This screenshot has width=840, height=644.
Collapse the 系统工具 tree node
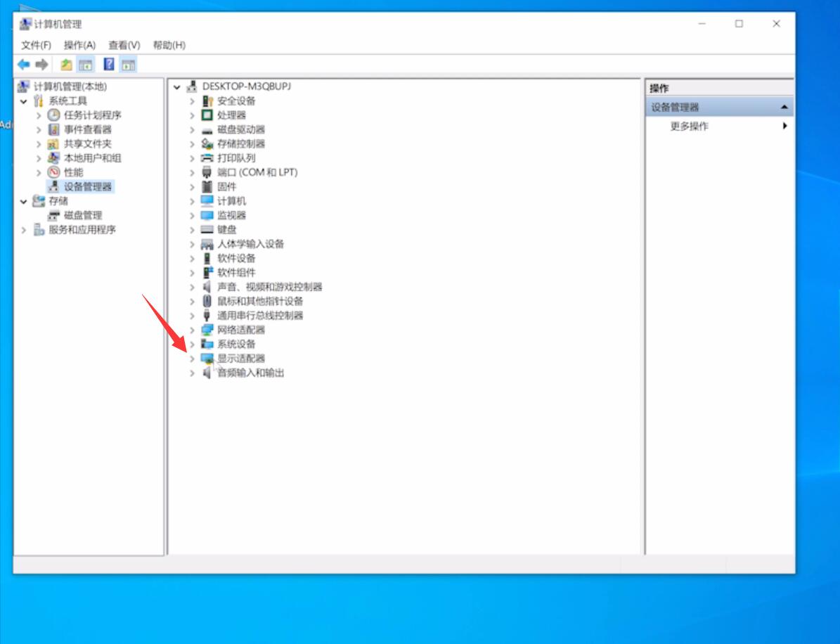click(x=24, y=101)
